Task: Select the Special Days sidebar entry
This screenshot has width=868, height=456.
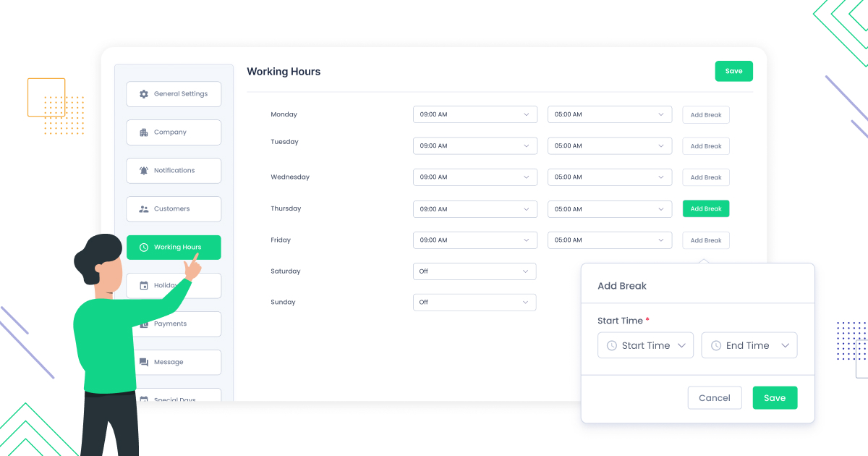Action: point(174,397)
